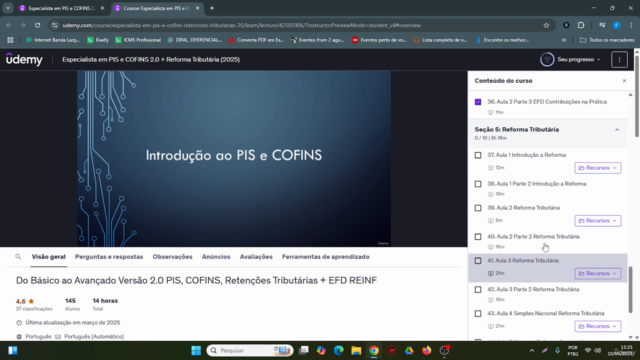The width and height of the screenshot is (640, 360).
Task: Open a new browser tab
Action: (212, 8)
